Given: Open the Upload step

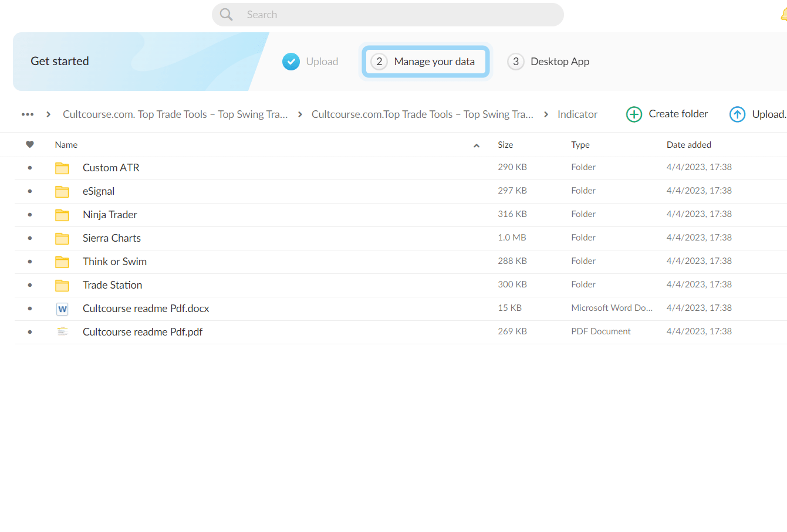Looking at the screenshot, I should [x=322, y=62].
